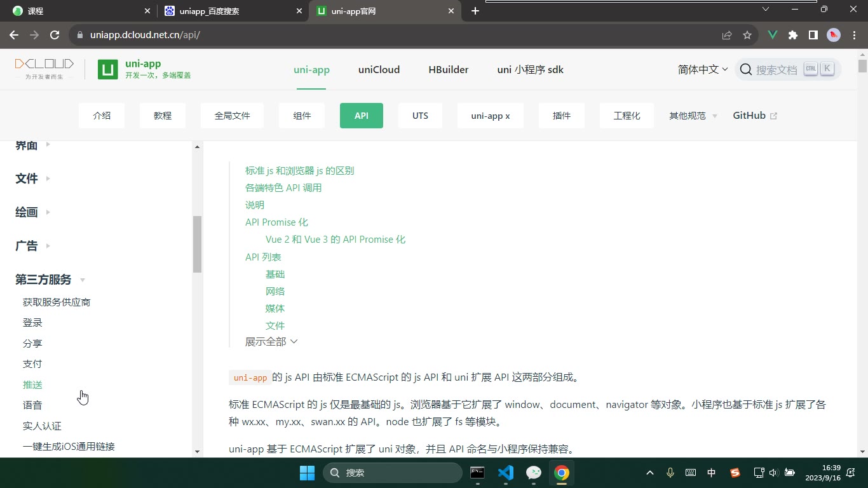Viewport: 868px width, 488px height.
Task: Click the microphone icon in system tray
Action: coord(670,473)
